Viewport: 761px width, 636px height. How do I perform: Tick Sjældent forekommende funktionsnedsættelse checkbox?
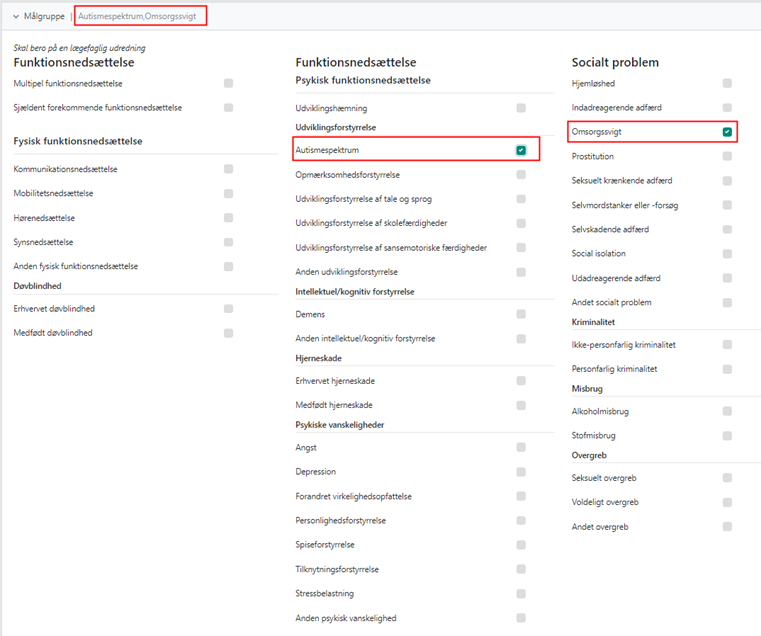229,107
